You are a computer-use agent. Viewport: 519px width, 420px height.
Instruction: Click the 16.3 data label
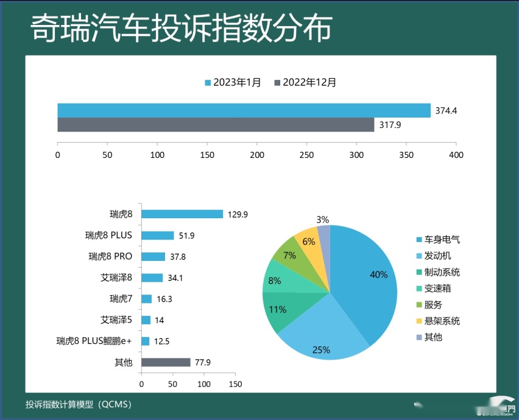point(164,299)
